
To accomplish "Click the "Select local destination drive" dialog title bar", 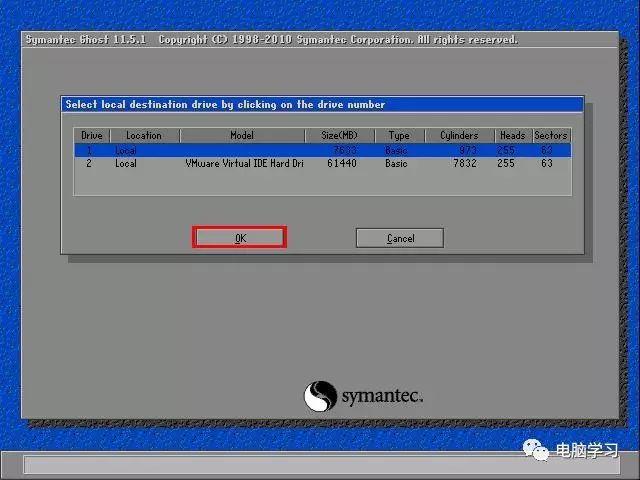I will click(x=320, y=104).
